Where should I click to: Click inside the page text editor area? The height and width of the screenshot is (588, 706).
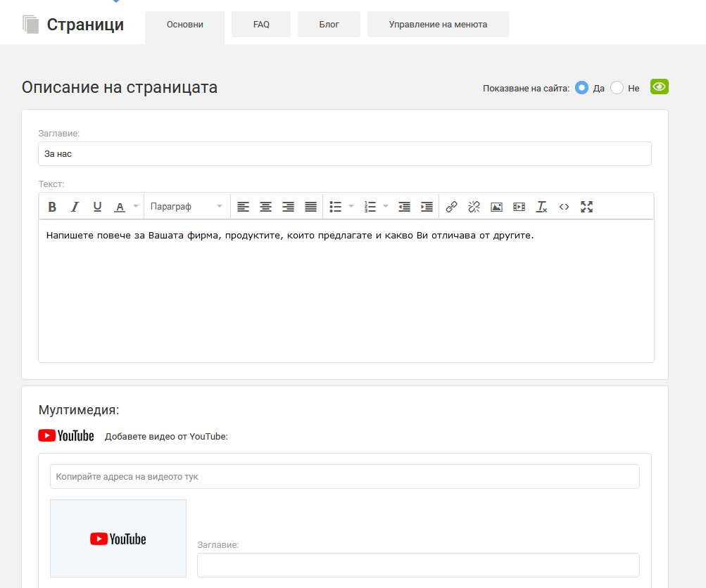point(346,290)
